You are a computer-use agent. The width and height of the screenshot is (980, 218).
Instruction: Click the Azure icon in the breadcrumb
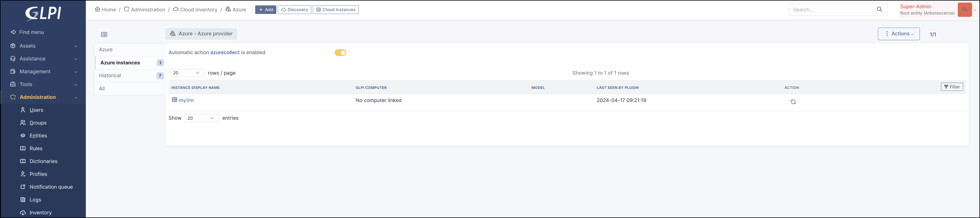(x=228, y=9)
